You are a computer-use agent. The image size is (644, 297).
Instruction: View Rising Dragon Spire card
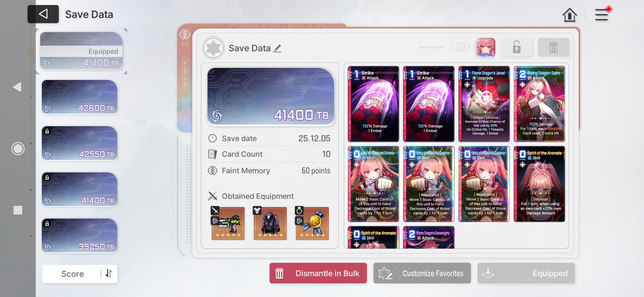(x=539, y=104)
